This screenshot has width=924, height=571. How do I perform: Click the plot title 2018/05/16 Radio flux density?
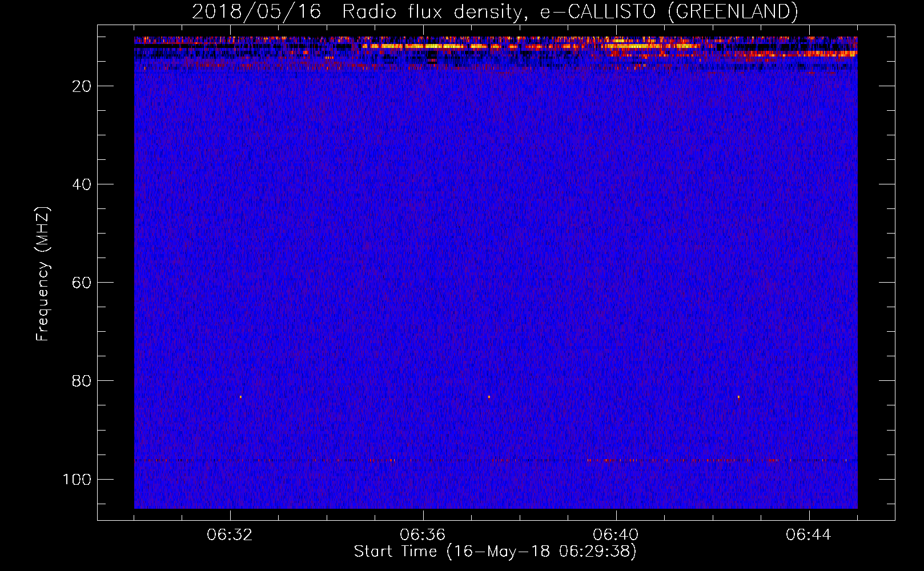[x=495, y=11]
